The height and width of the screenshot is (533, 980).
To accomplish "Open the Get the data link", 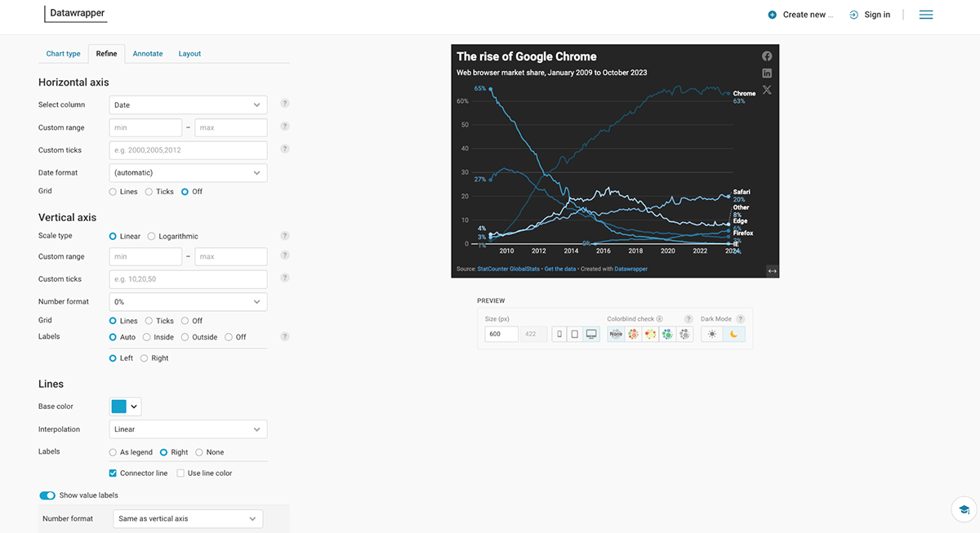I will (x=560, y=269).
